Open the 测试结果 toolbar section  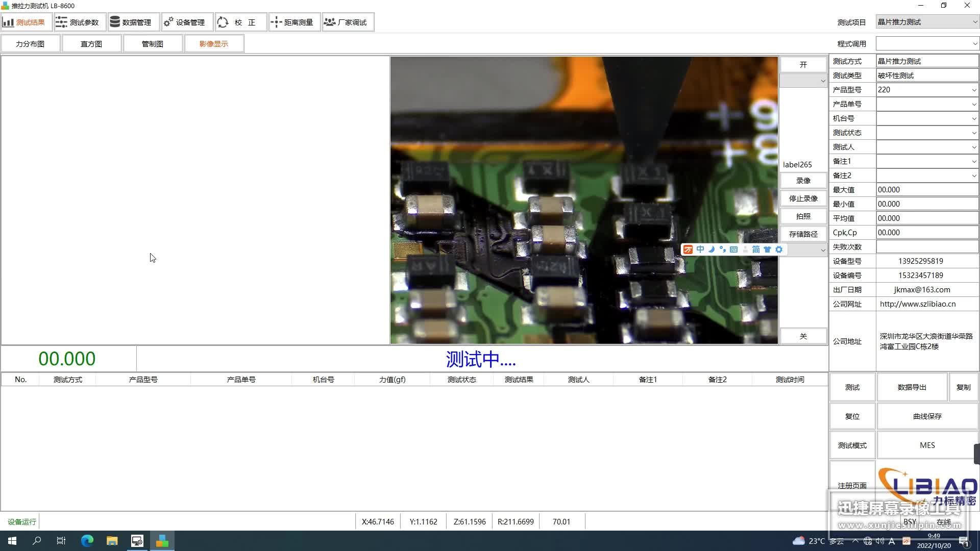pos(26,22)
